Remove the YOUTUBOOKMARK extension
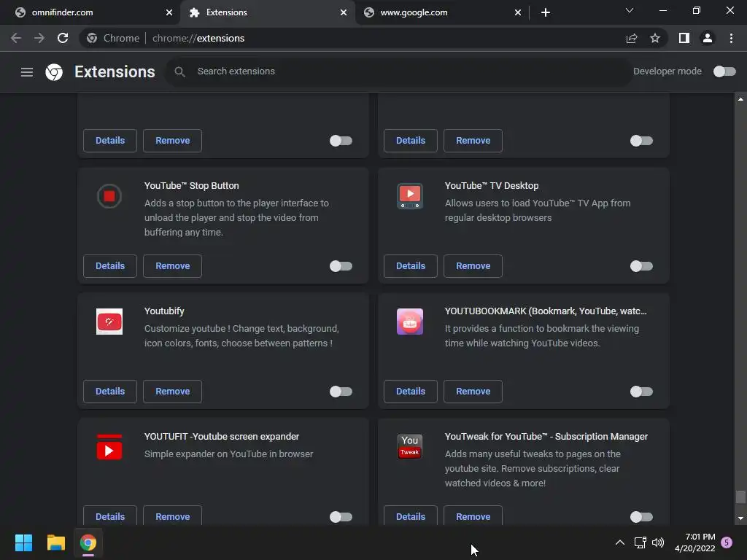 click(473, 392)
